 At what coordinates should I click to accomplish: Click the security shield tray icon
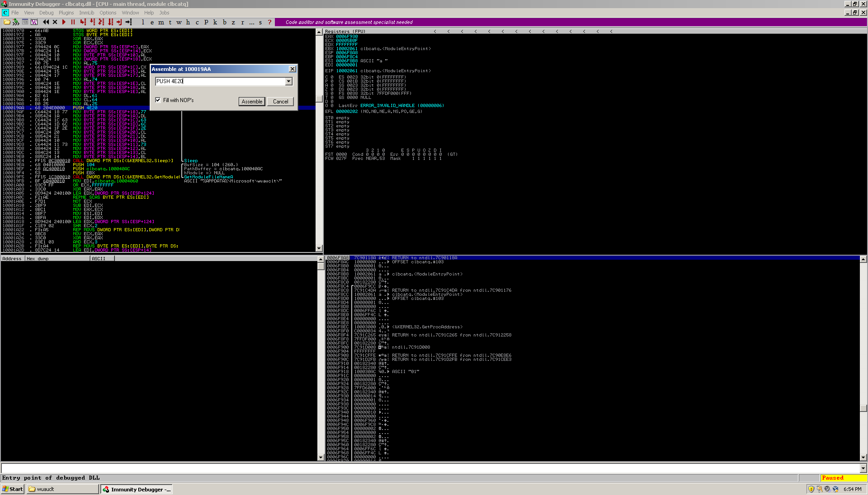(x=811, y=489)
